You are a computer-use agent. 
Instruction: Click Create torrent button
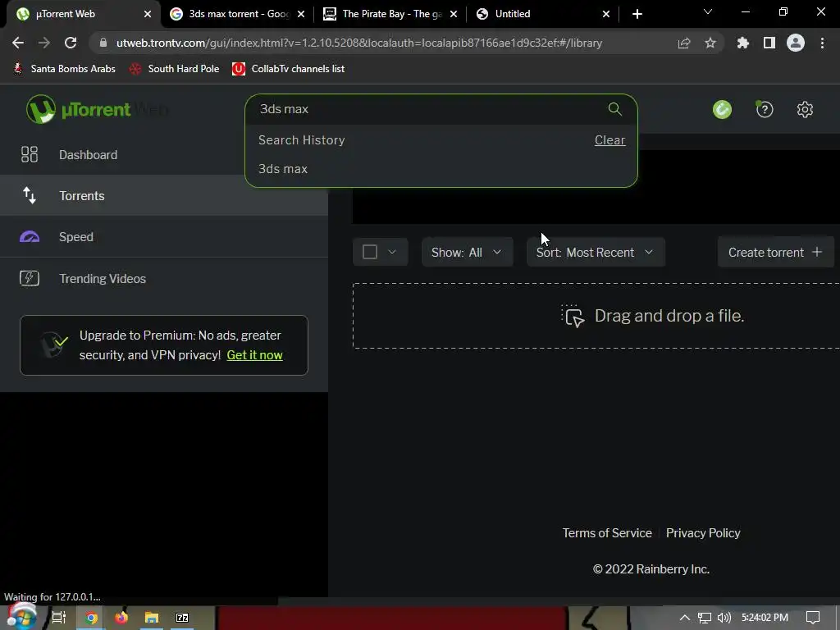click(776, 253)
